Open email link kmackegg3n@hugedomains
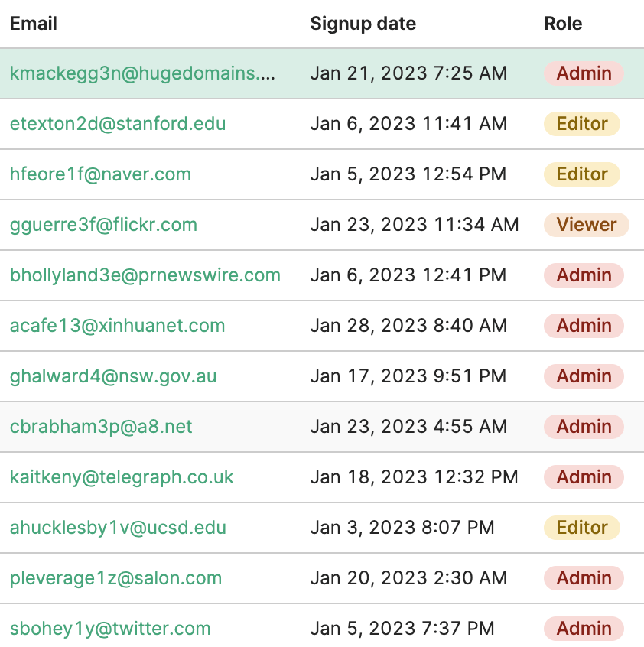Image resolution: width=644 pixels, height=647 pixels. tap(142, 73)
